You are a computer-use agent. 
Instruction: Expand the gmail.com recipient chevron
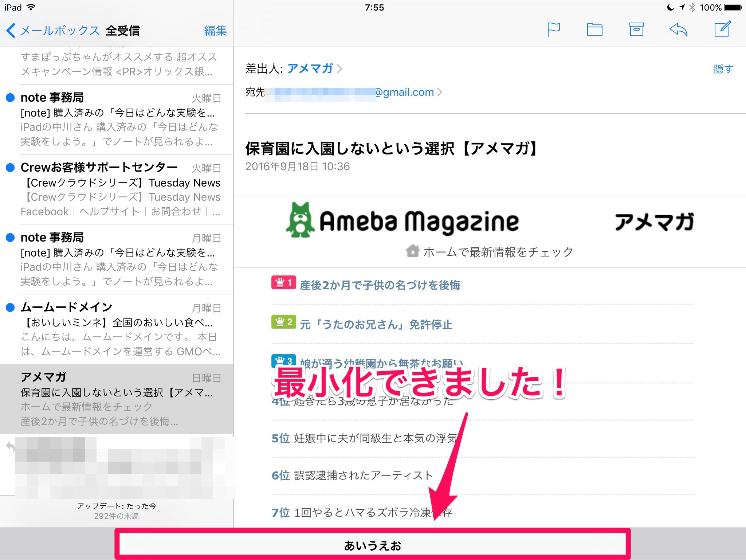pyautogui.click(x=440, y=92)
